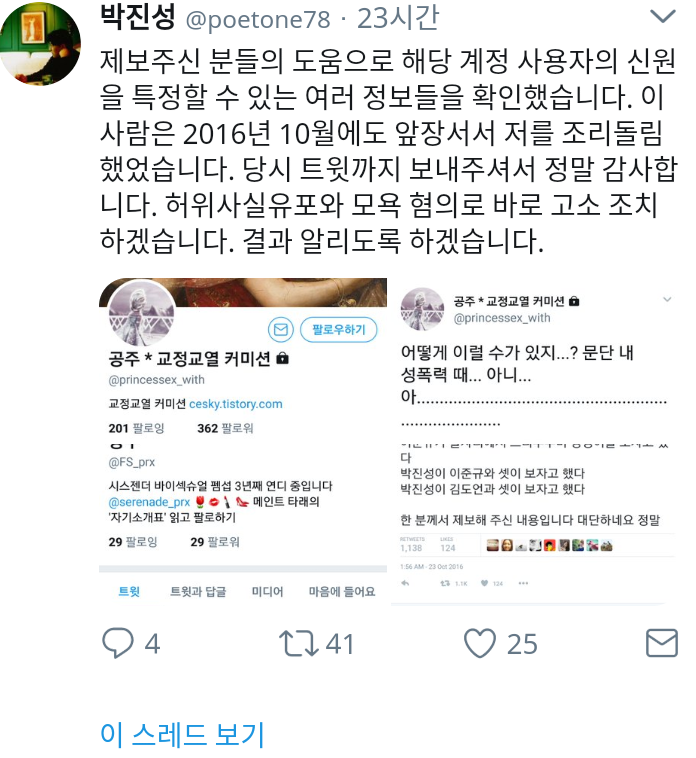Open the tweet options chevron menu
696x758 pixels.
coord(663,16)
